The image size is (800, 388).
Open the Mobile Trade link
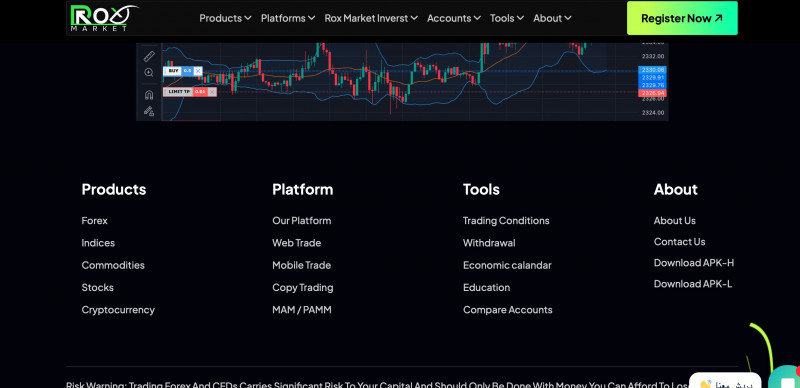coord(302,265)
